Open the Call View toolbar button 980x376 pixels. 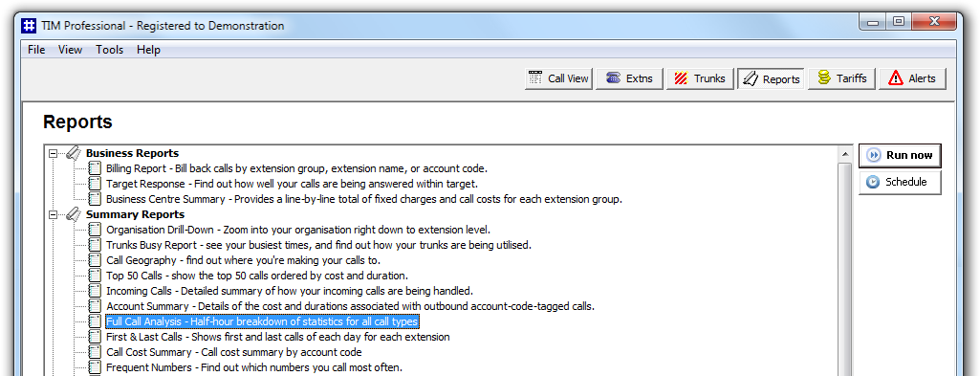click(x=558, y=78)
